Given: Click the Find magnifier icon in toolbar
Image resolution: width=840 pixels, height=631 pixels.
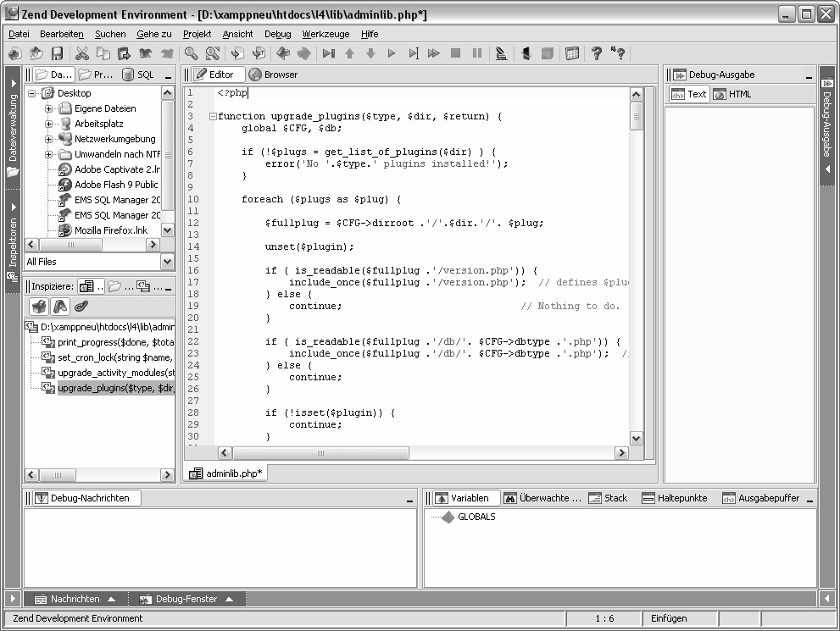Looking at the screenshot, I should (192, 53).
